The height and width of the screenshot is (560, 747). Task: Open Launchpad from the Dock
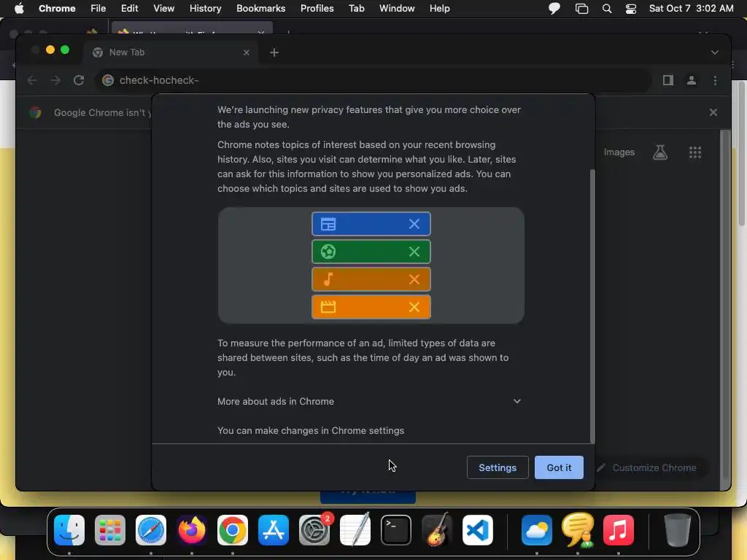pos(110,530)
